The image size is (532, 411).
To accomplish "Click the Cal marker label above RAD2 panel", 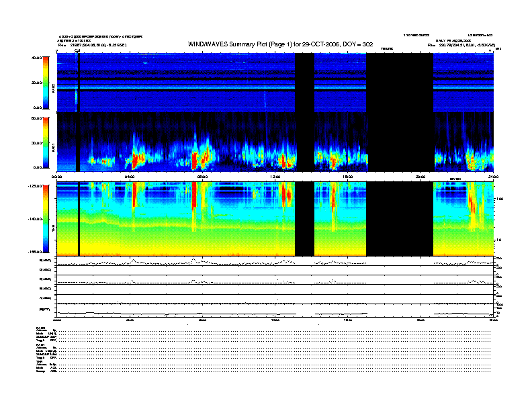I will pos(77,51).
